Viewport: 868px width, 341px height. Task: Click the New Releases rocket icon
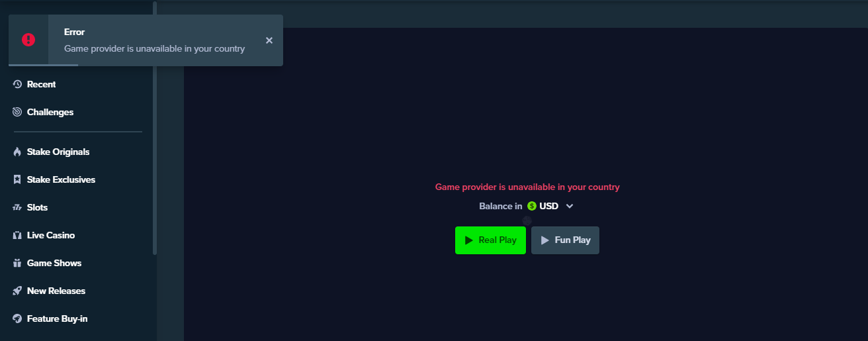pos(17,291)
